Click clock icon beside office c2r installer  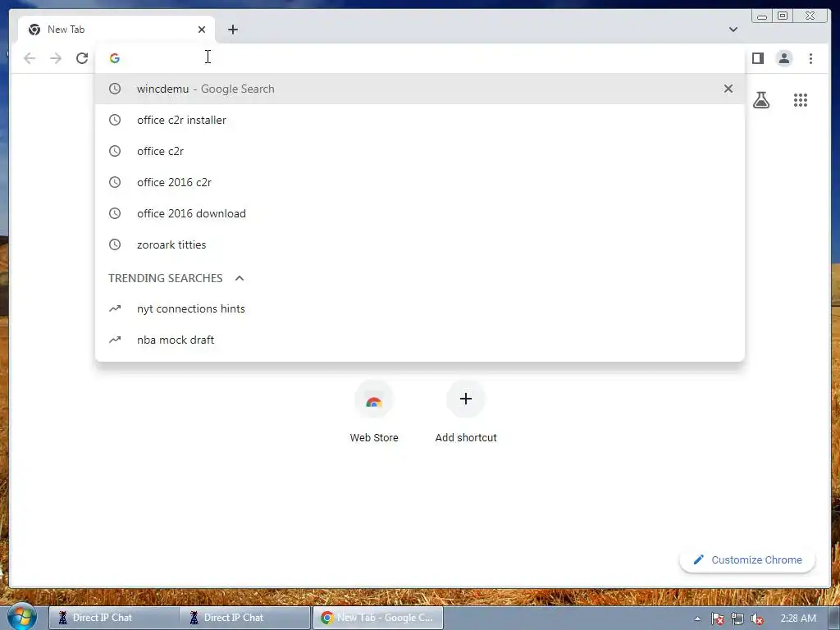pos(115,120)
